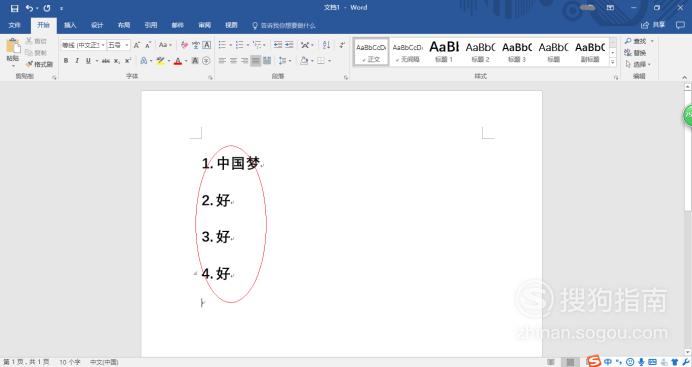692x367 pixels.
Task: Increase paragraph indent
Action: (289, 45)
